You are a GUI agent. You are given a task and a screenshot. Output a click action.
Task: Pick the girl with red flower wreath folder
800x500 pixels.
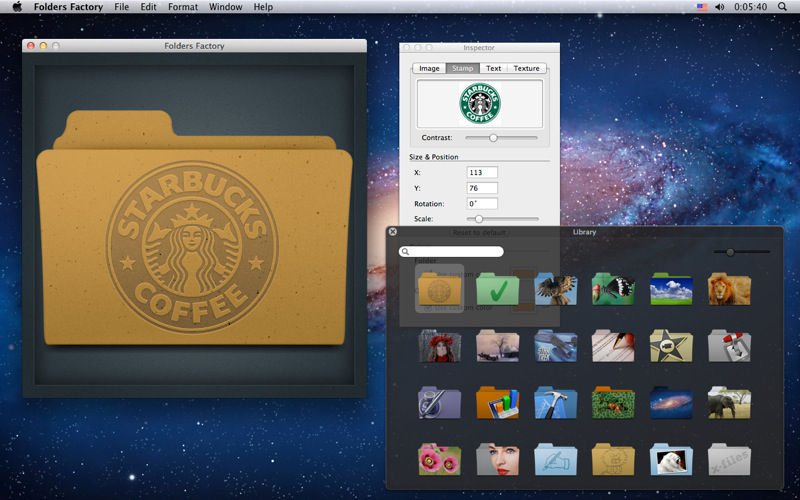coord(439,346)
